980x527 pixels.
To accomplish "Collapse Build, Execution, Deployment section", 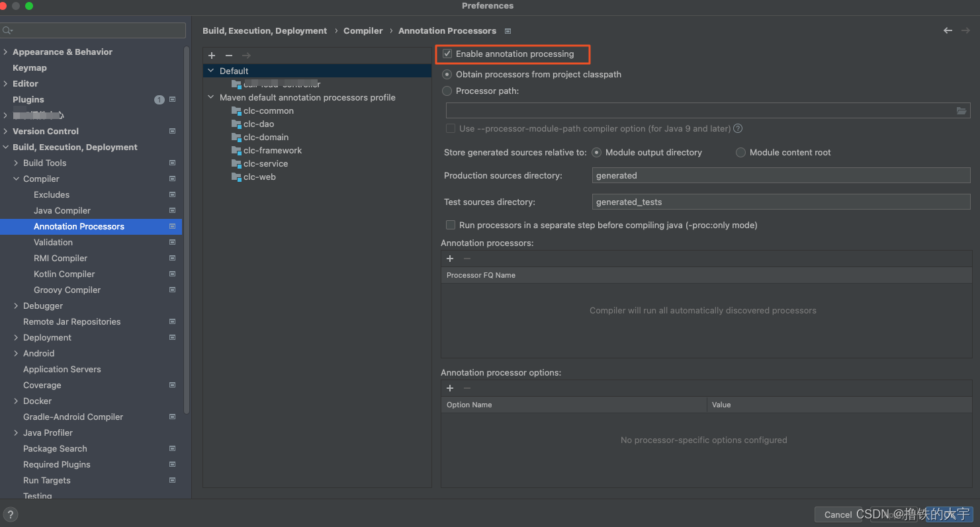I will 6,147.
